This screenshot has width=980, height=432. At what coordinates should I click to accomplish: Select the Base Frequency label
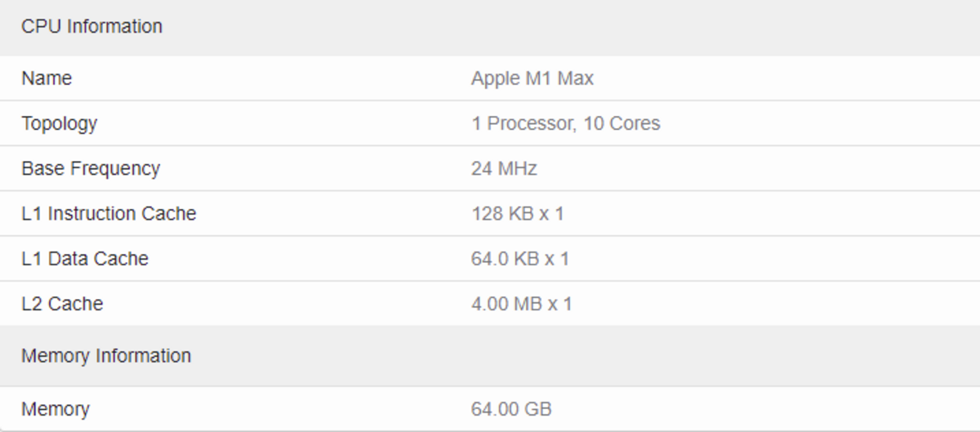pos(91,168)
